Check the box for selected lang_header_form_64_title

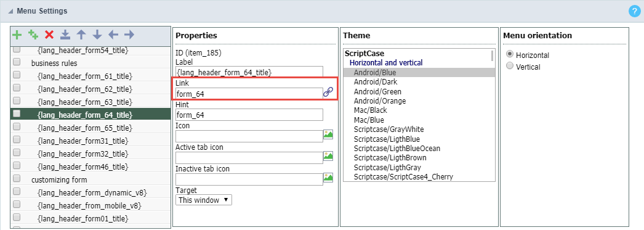17,113
